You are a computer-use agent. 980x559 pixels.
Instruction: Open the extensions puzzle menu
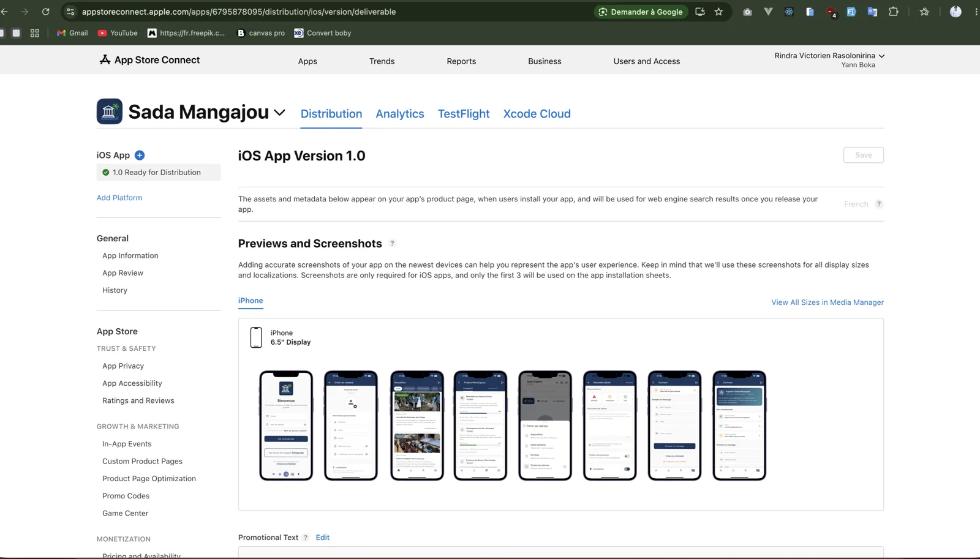[x=894, y=12]
